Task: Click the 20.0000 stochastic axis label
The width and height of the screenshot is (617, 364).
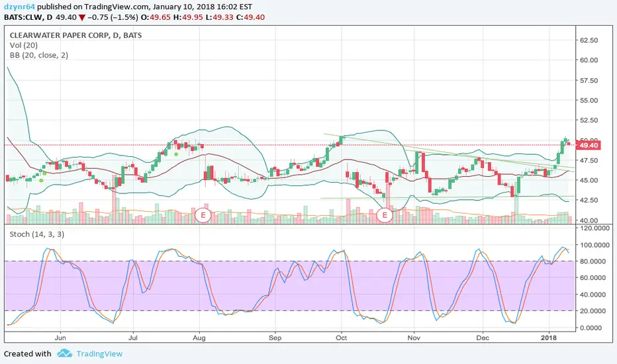Action: (x=593, y=311)
